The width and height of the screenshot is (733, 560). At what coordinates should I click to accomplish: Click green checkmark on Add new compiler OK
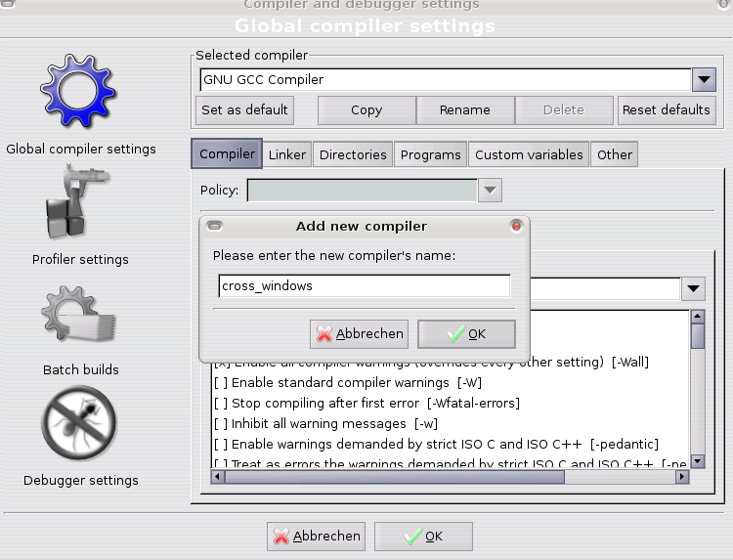coord(456,334)
